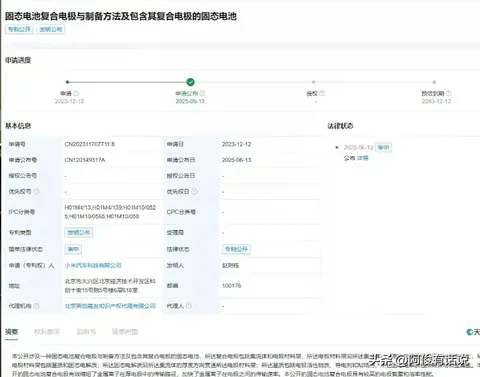Open applicant link 小米汽车科技有限公司
480x377 pixels.
pyautogui.click(x=93, y=265)
